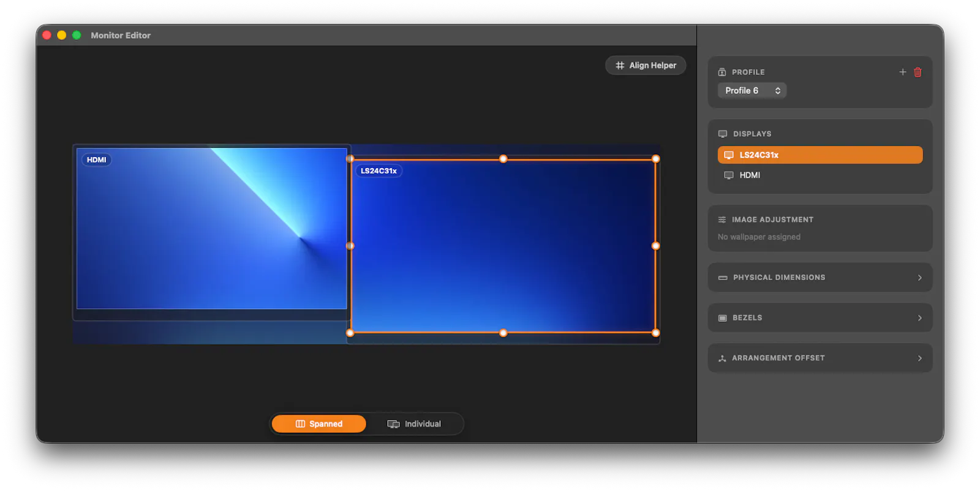Viewport: 980px width, 491px height.
Task: Click 'No wallpaper assigned' text
Action: (x=759, y=237)
